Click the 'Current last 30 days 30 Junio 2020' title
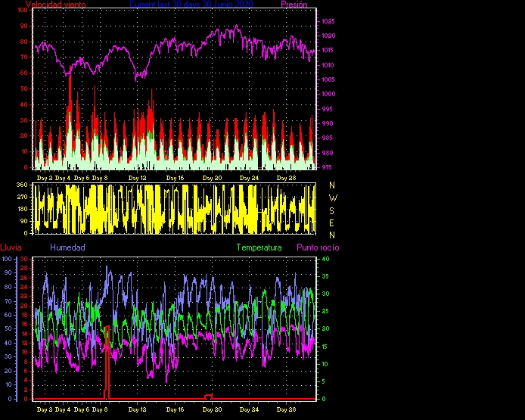 click(x=191, y=5)
